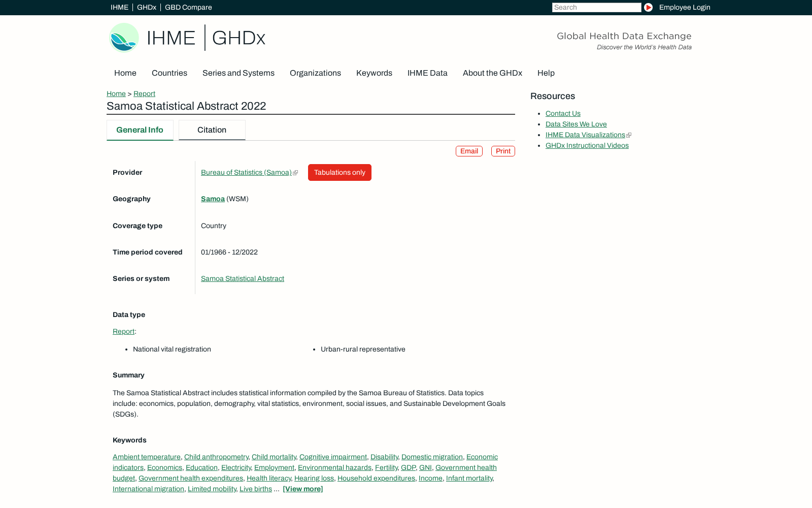The width and height of the screenshot is (812, 508).
Task: Click the Print button
Action: 503,151
